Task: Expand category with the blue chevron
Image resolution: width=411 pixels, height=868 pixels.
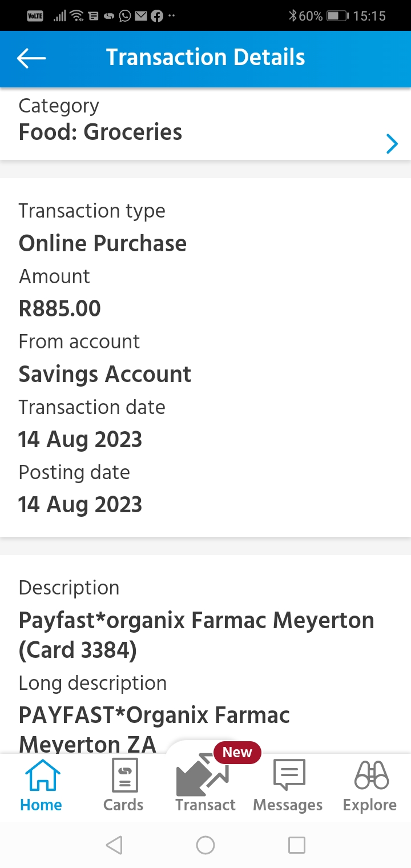Action: 392,144
